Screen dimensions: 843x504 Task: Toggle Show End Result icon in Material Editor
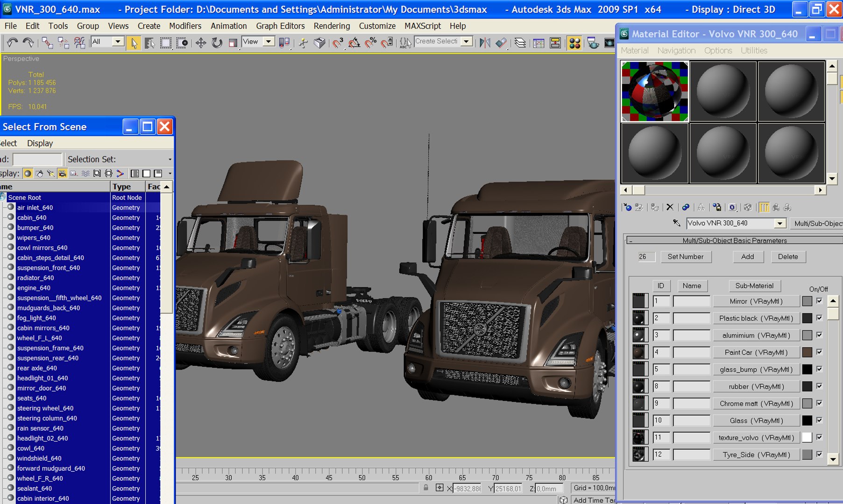click(x=764, y=207)
